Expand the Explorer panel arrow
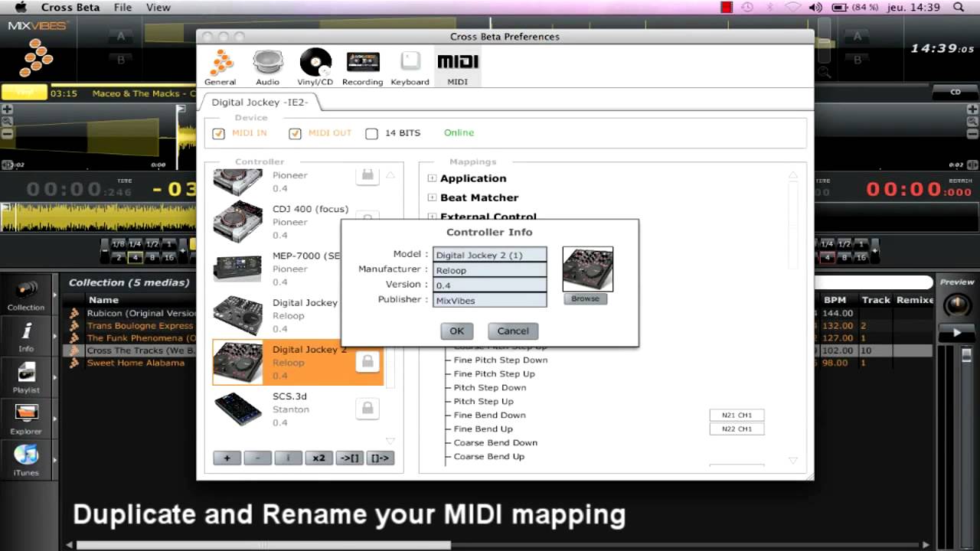 click(x=54, y=419)
